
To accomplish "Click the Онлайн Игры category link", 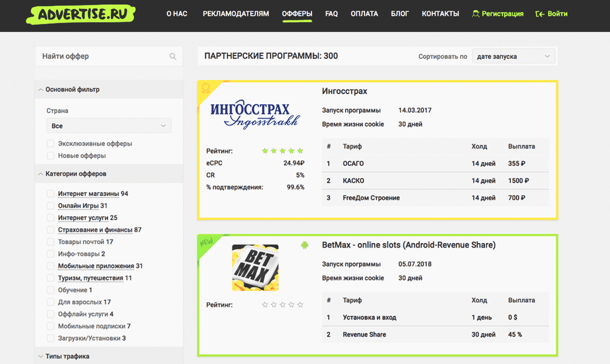I will pyautogui.click(x=78, y=206).
